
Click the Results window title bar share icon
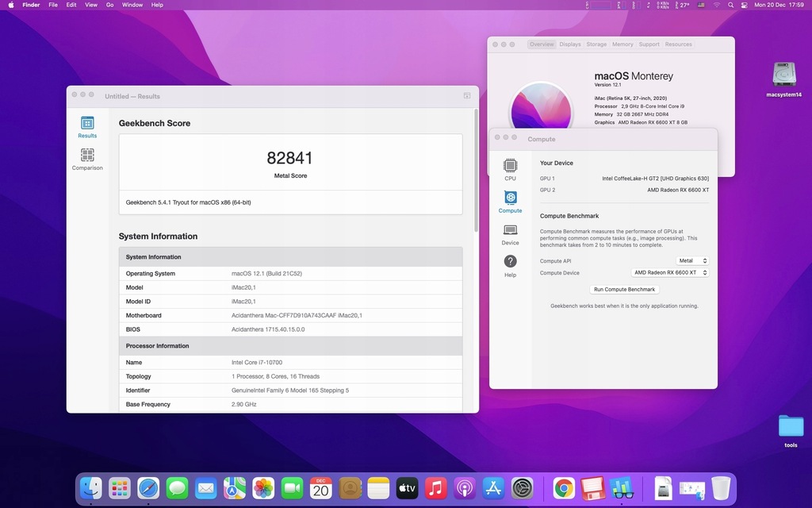click(x=467, y=95)
